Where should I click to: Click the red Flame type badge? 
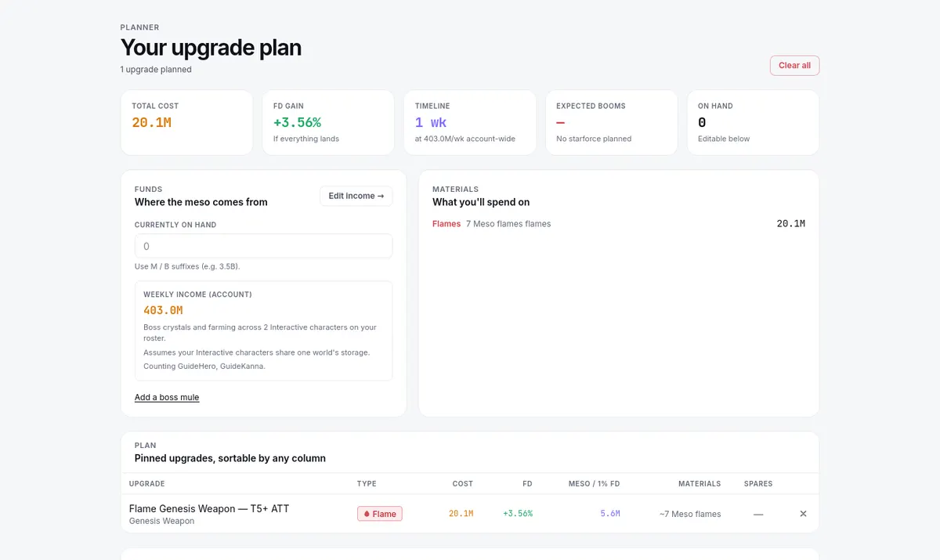click(380, 514)
